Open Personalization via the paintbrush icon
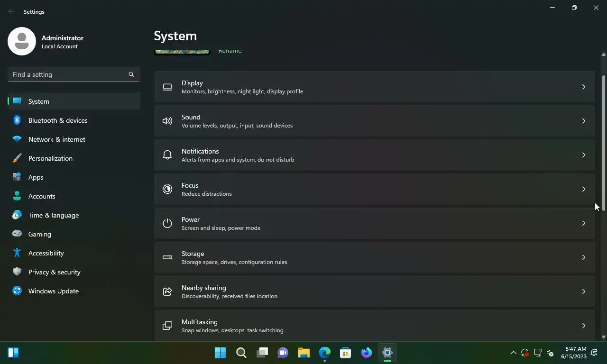 (x=17, y=158)
